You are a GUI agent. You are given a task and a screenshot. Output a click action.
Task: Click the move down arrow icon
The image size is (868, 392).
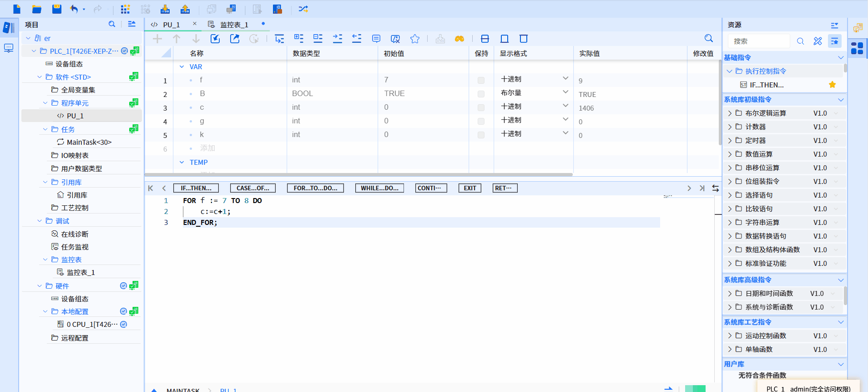[196, 39]
